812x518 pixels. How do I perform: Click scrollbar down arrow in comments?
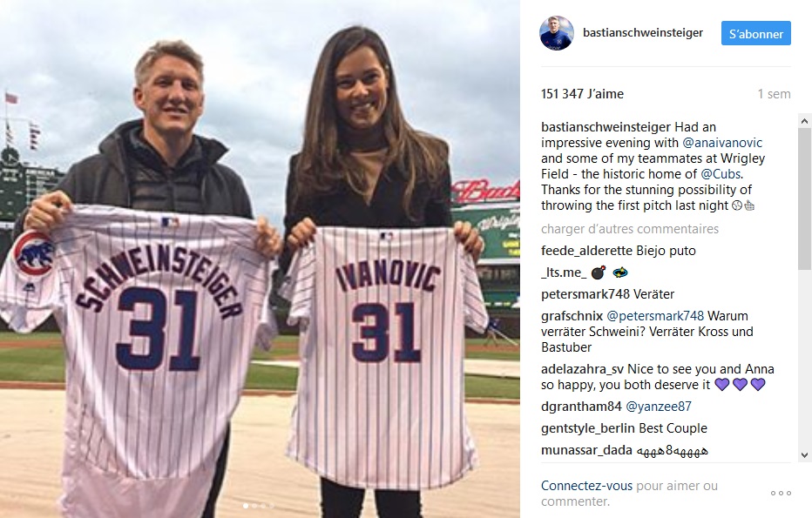click(x=804, y=455)
